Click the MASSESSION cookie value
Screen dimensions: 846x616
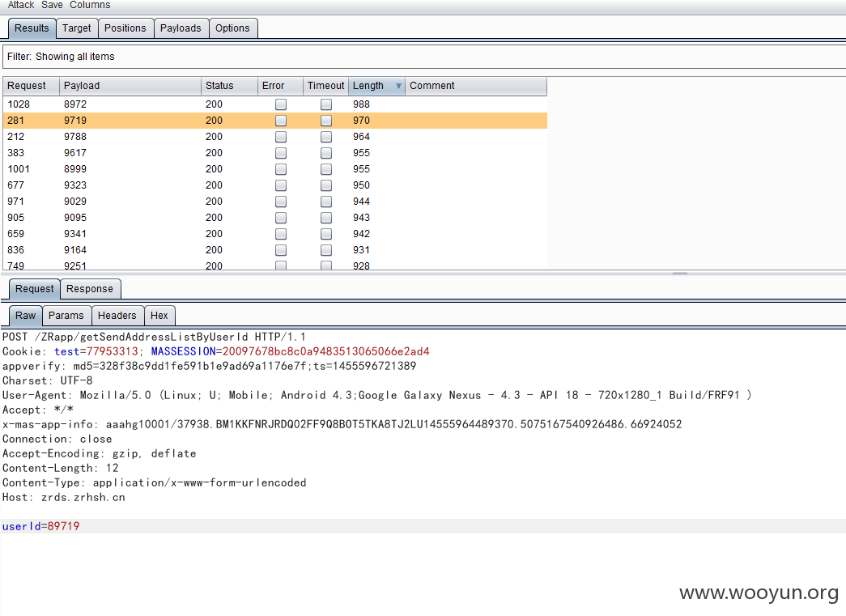coord(326,351)
